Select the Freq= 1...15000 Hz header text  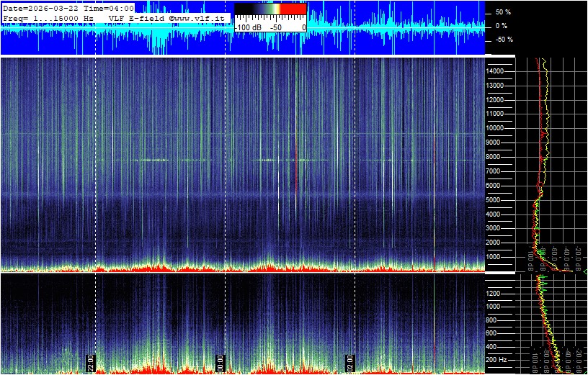coord(48,17)
